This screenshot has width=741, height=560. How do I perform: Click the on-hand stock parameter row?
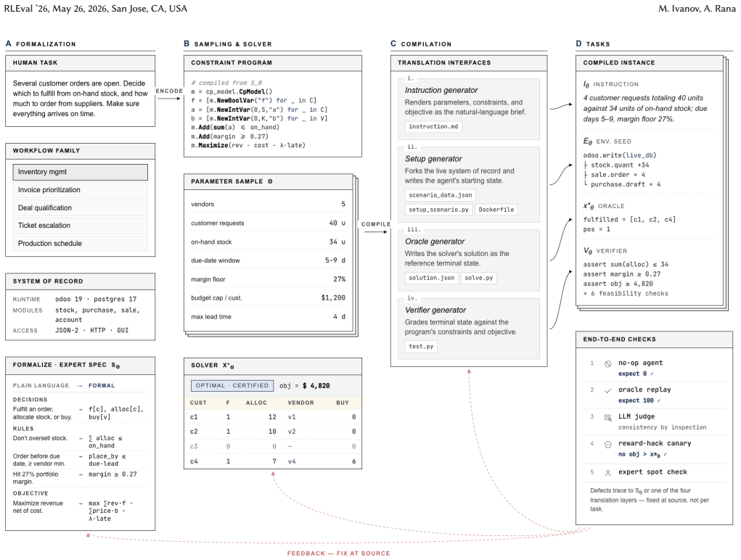(268, 242)
